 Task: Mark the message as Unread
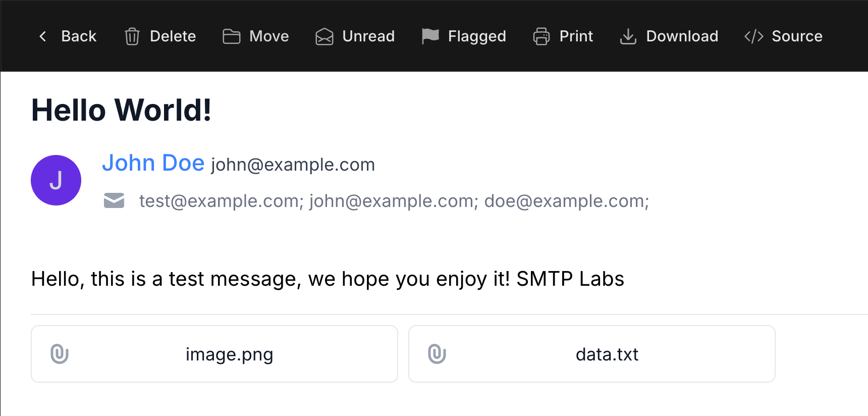368,36
